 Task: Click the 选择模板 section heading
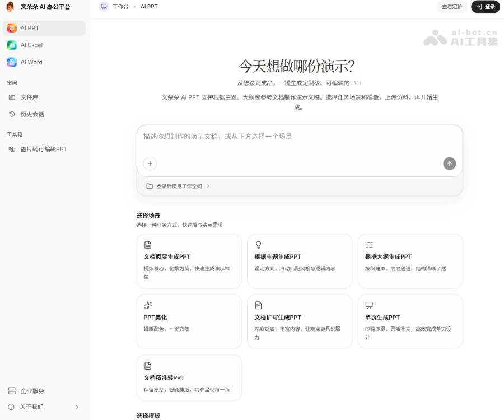coord(148,416)
